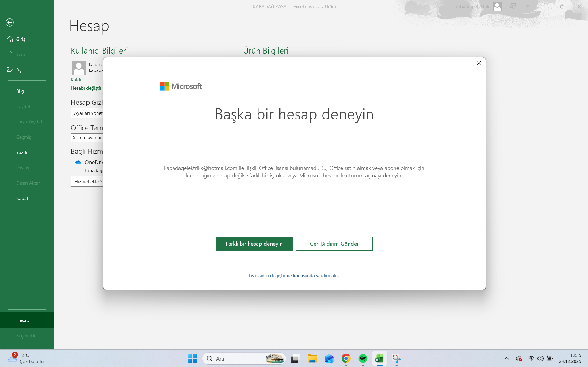Screen dimensions: 588x367
Task: Click the account avatar in title bar
Action: point(497,6)
